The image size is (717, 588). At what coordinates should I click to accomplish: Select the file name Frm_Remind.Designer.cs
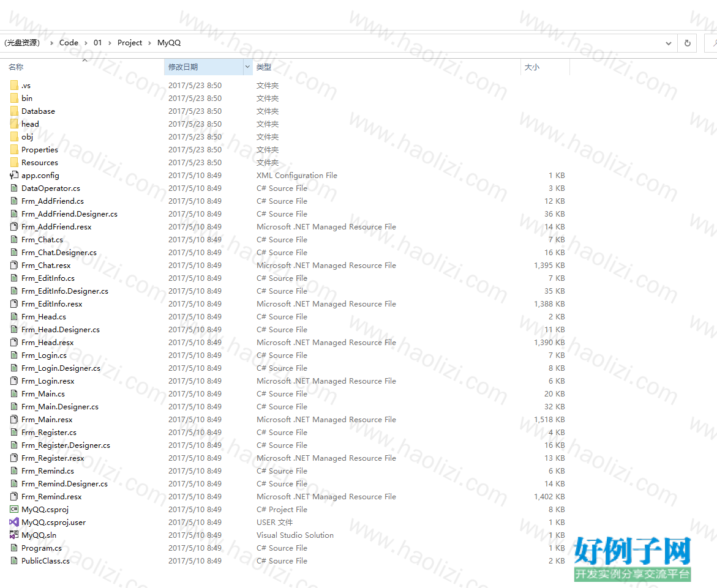click(x=65, y=483)
